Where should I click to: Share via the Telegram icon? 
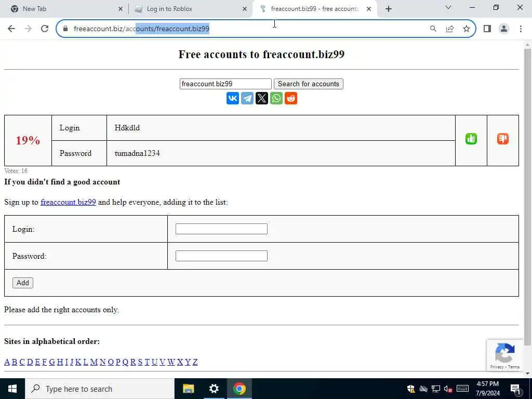(247, 98)
